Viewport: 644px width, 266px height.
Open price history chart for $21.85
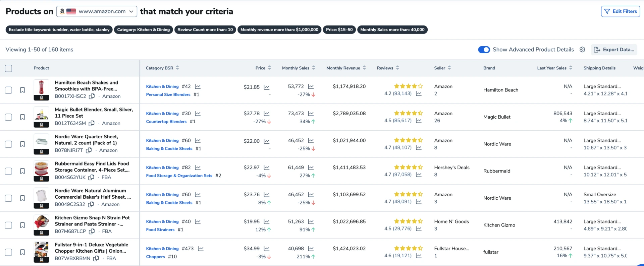click(x=266, y=87)
